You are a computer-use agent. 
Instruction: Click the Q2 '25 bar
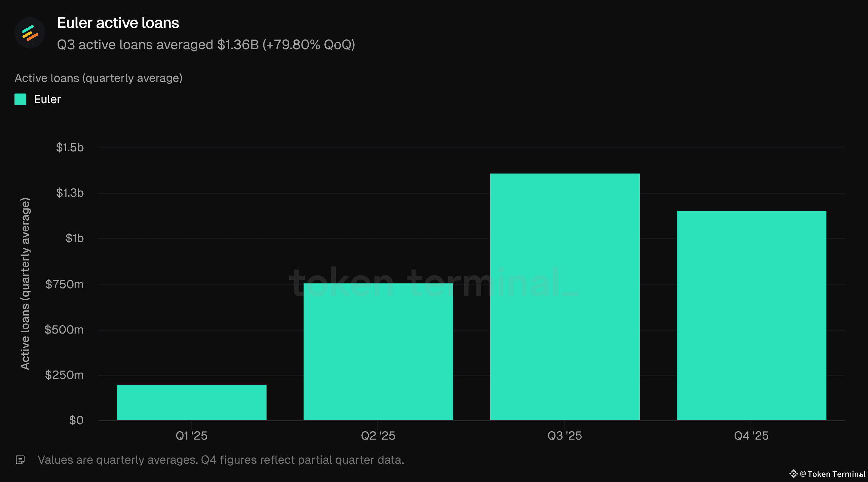[378, 352]
